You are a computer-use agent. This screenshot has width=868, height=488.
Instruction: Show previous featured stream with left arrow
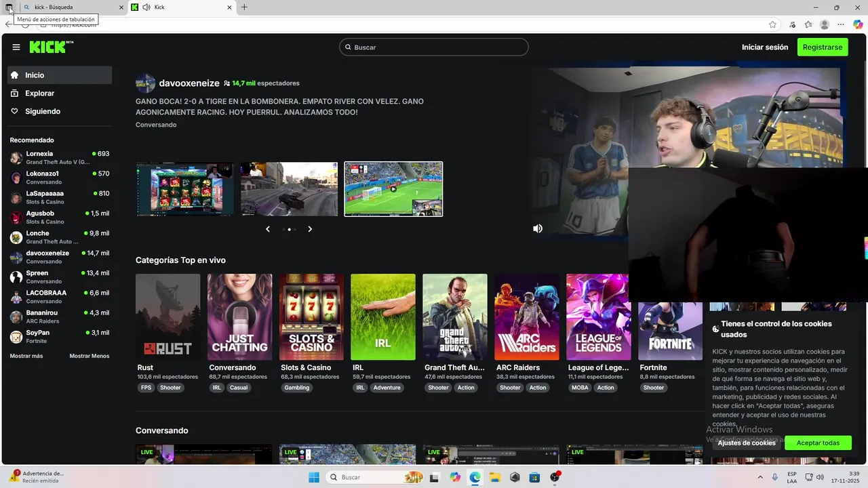(268, 229)
